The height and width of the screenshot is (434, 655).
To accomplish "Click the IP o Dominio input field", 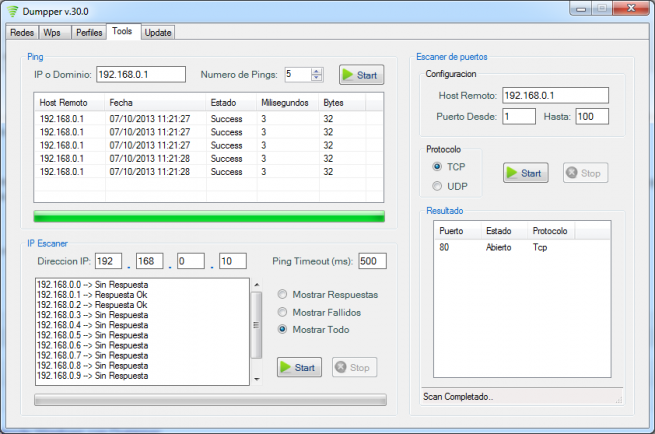I will [x=141, y=75].
